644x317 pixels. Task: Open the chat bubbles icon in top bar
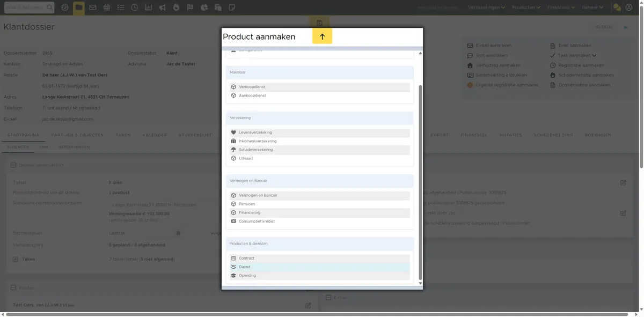[x=617, y=8]
